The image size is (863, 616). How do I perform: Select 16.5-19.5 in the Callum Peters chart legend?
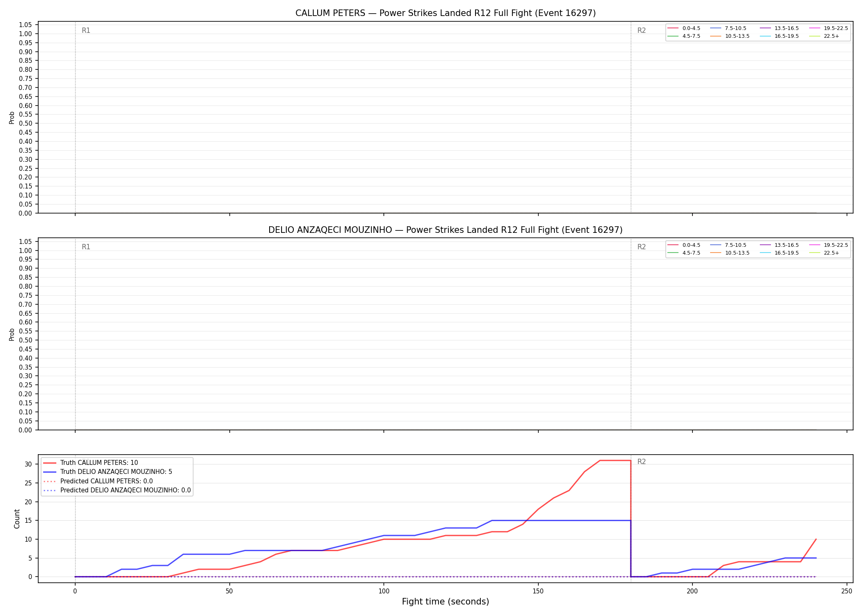pyautogui.click(x=780, y=36)
